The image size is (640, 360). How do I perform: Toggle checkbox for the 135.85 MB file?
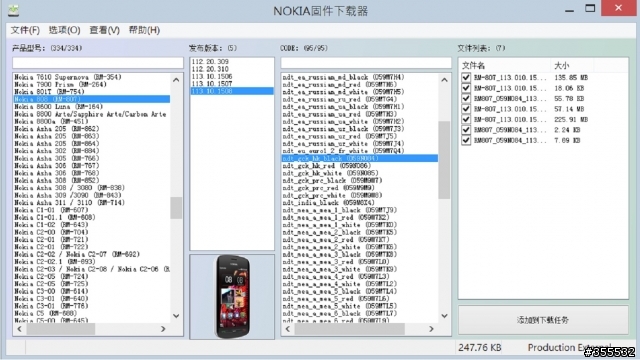(466, 77)
